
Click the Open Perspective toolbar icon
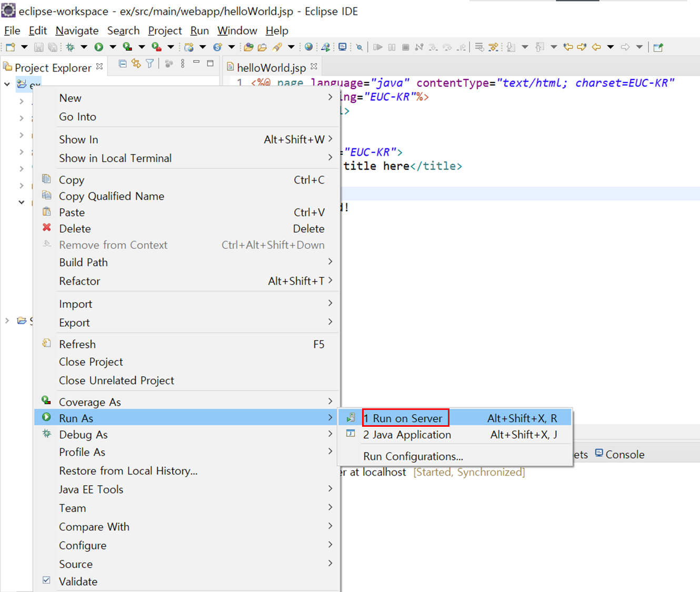pos(658,47)
